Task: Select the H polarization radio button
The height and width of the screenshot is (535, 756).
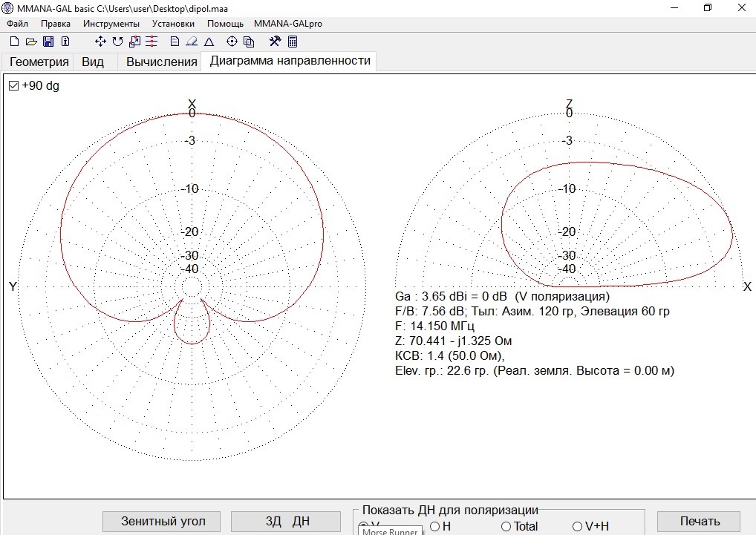Action: (434, 526)
